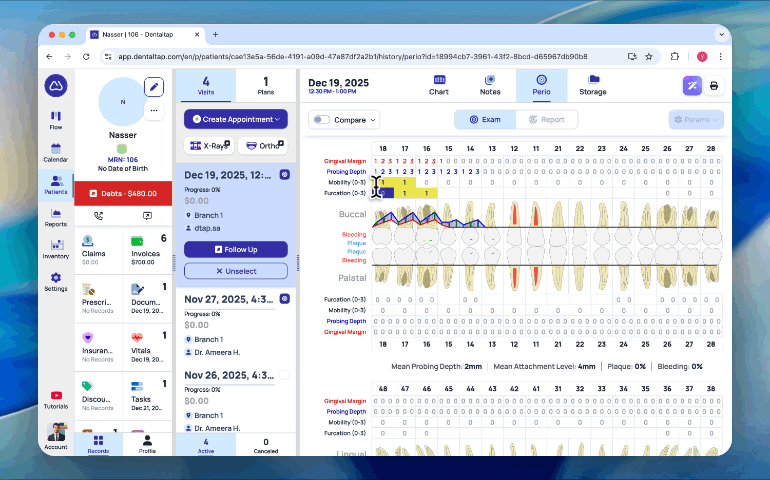The height and width of the screenshot is (480, 770).
Task: Open the Inventory section icon
Action: tap(55, 247)
